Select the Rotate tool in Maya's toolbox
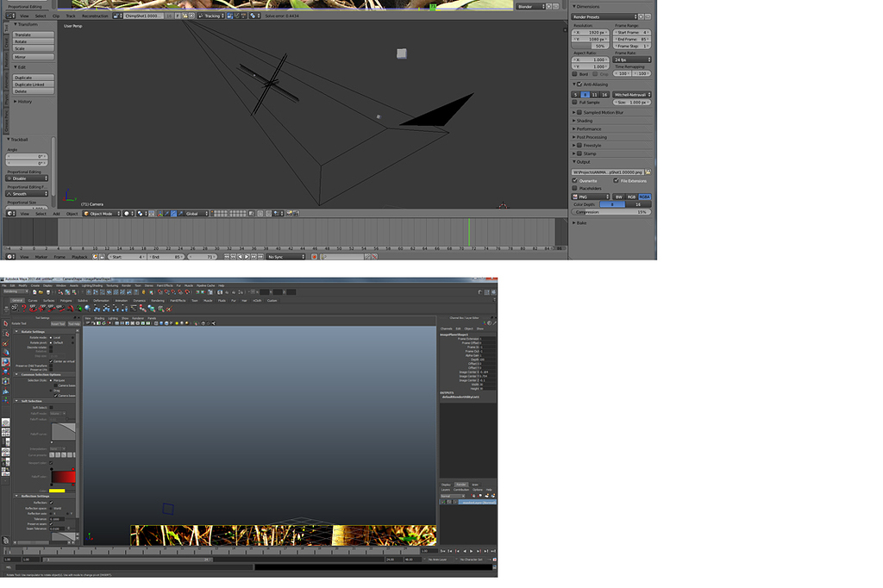This screenshot has height=588, width=883. tap(6, 361)
